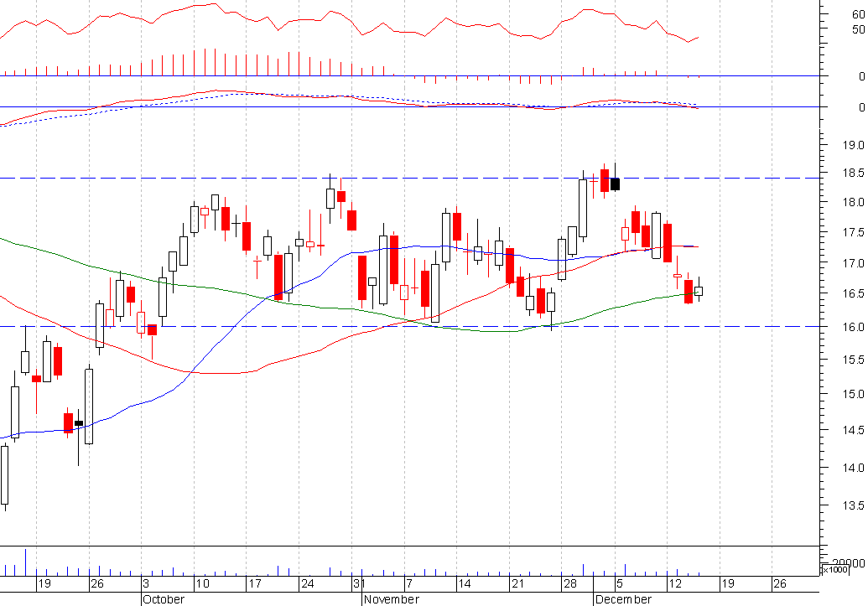Screen dimensions: 868x606
Task: Select the date axis label 14
Action: (465, 584)
